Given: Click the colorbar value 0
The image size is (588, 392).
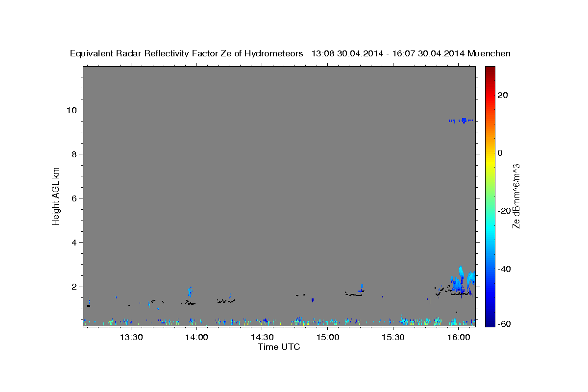Looking at the screenshot, I should pyautogui.click(x=500, y=153).
